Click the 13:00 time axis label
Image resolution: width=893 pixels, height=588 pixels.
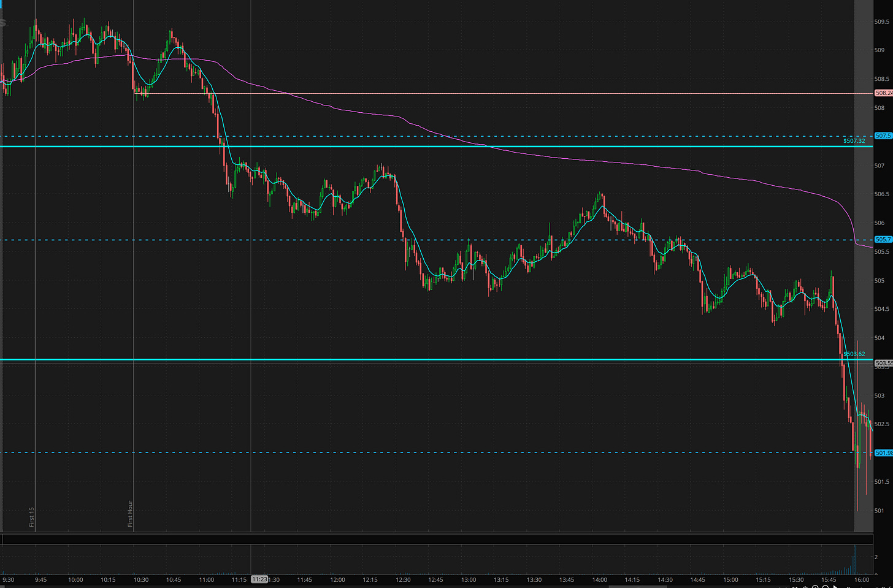469,580
